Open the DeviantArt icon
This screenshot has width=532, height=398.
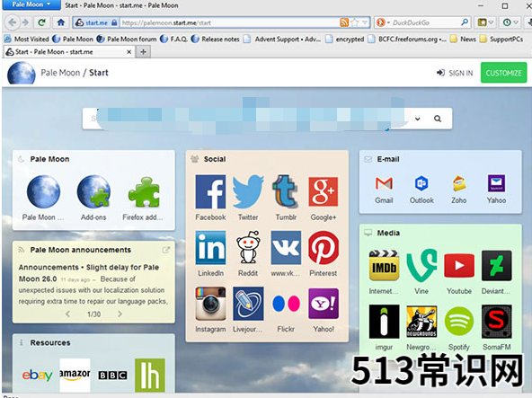pyautogui.click(x=496, y=265)
